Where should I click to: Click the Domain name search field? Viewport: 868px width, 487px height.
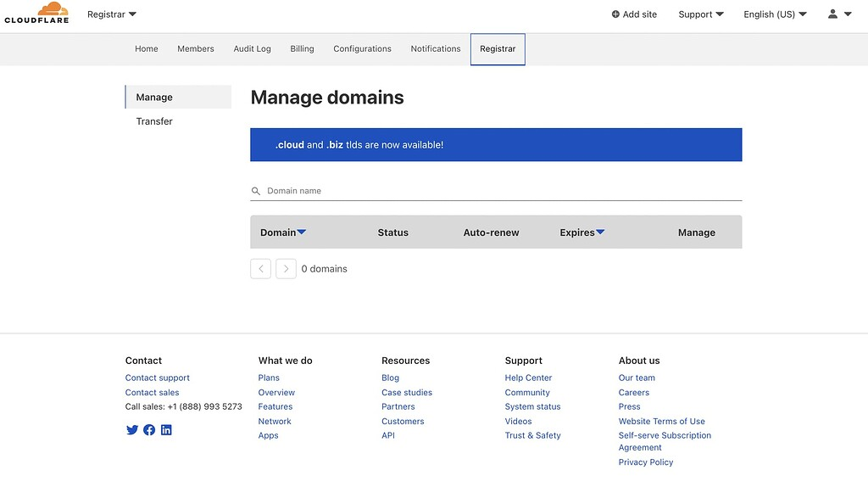[x=496, y=191]
